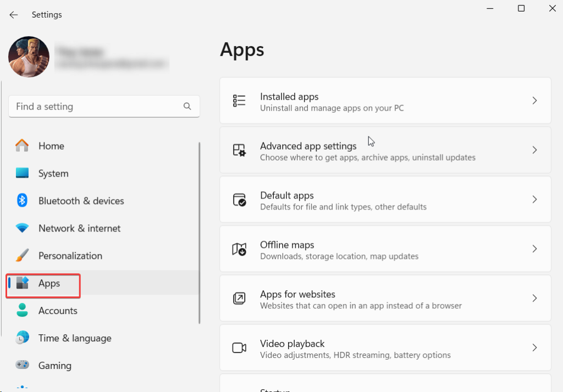Click the Offline maps icon
The height and width of the screenshot is (392, 563).
coord(239,249)
